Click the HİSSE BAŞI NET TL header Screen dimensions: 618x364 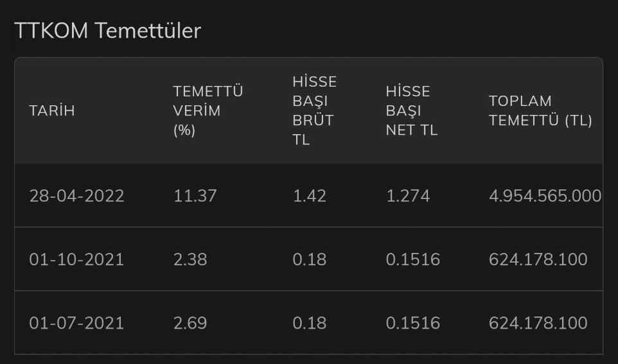pyautogui.click(x=412, y=110)
